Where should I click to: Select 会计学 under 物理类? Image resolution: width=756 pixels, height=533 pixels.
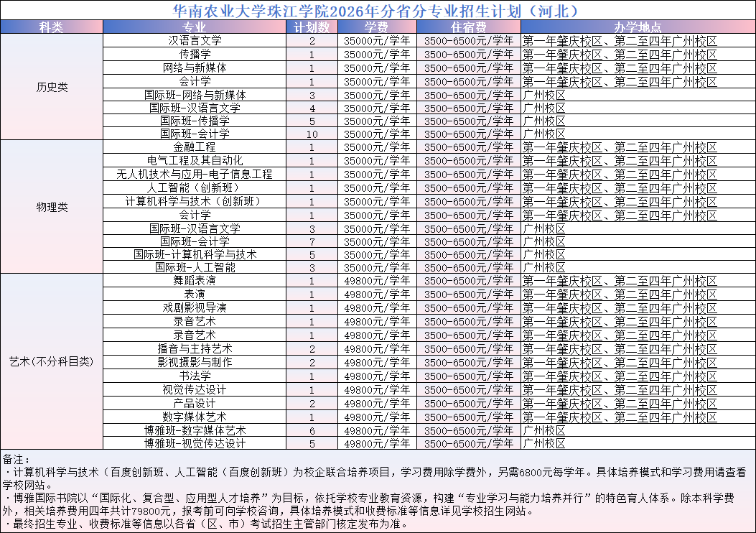pos(195,215)
